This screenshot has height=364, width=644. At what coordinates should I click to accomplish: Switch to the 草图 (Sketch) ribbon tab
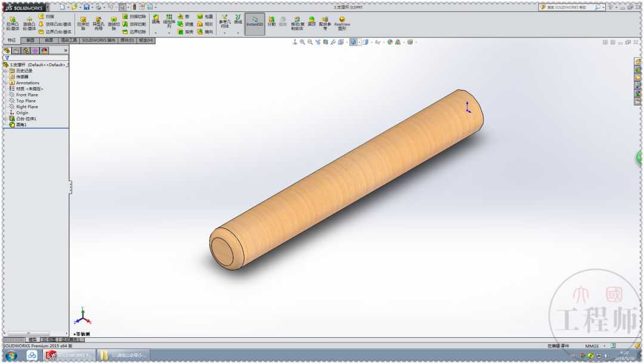30,41
